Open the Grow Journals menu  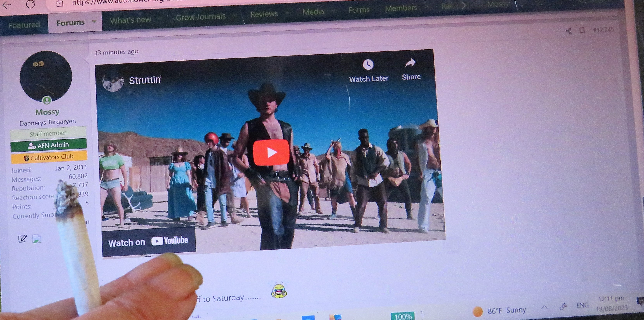[x=200, y=17]
